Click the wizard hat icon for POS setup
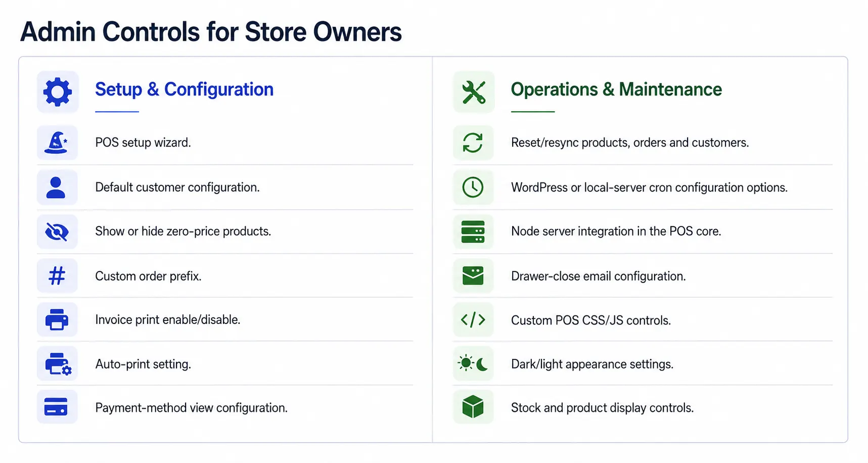Image resolution: width=868 pixels, height=463 pixels. (x=57, y=143)
